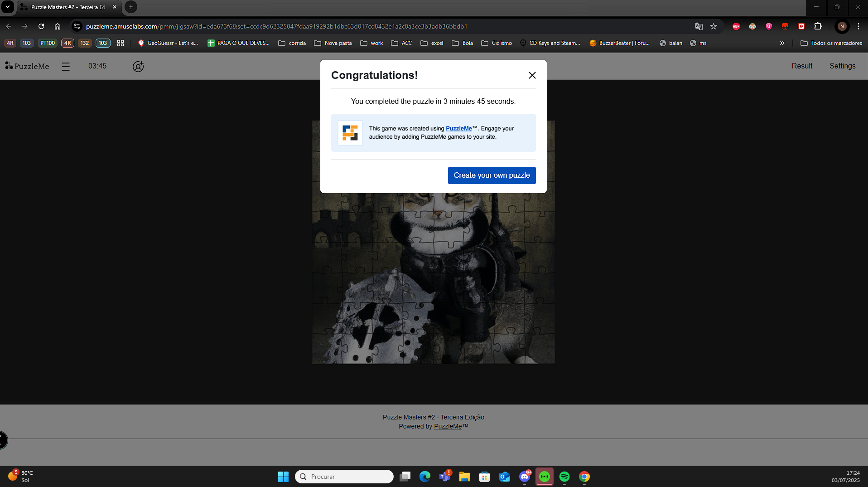Open Powered by PuzzleMe footer link
This screenshot has width=868, height=487.
point(448,426)
